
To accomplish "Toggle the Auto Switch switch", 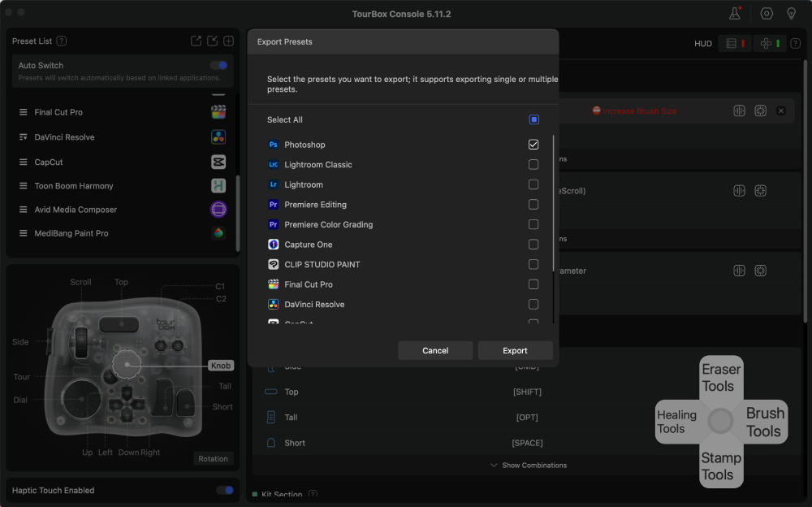I will [x=218, y=65].
